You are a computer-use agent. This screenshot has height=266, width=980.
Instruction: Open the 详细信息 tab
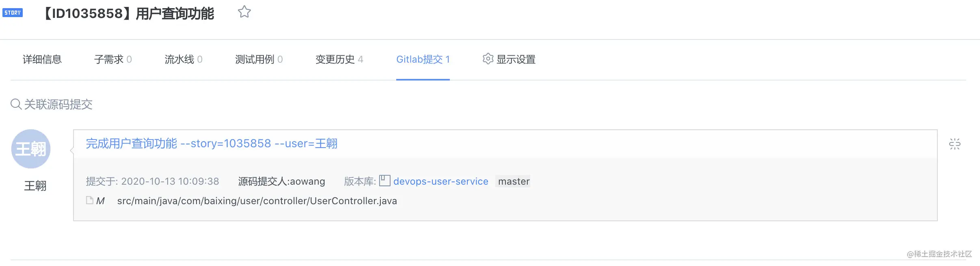click(42, 59)
